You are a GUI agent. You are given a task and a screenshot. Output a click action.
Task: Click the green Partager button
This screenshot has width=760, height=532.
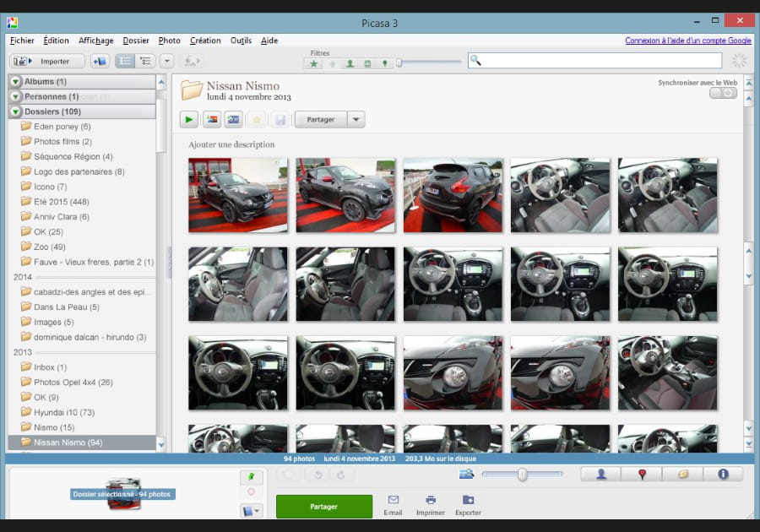(x=324, y=507)
